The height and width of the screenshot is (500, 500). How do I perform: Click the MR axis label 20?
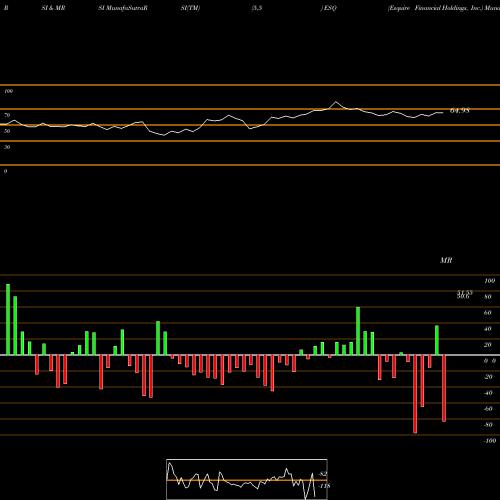tap(488, 345)
